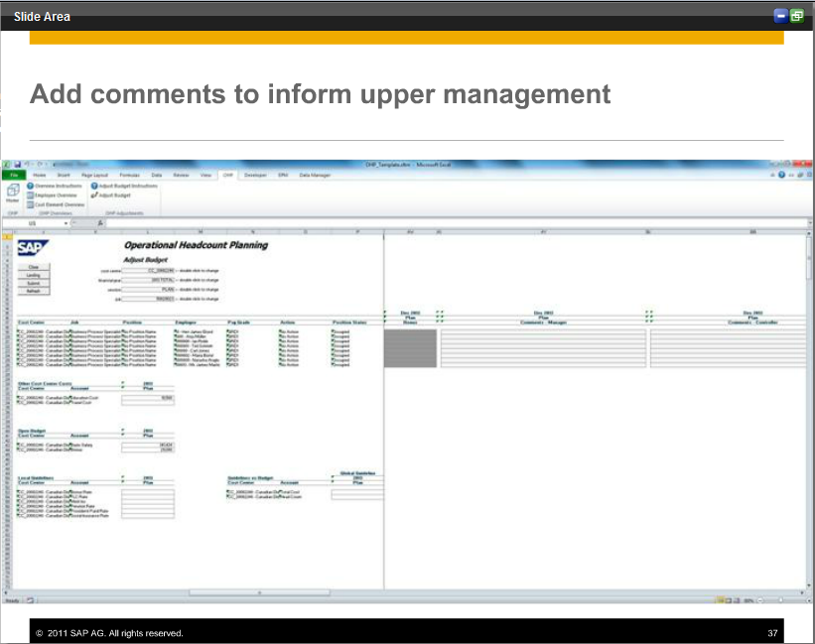
Task: Toggle the slide view icon in the Slide Area title bar
Action: (796, 16)
